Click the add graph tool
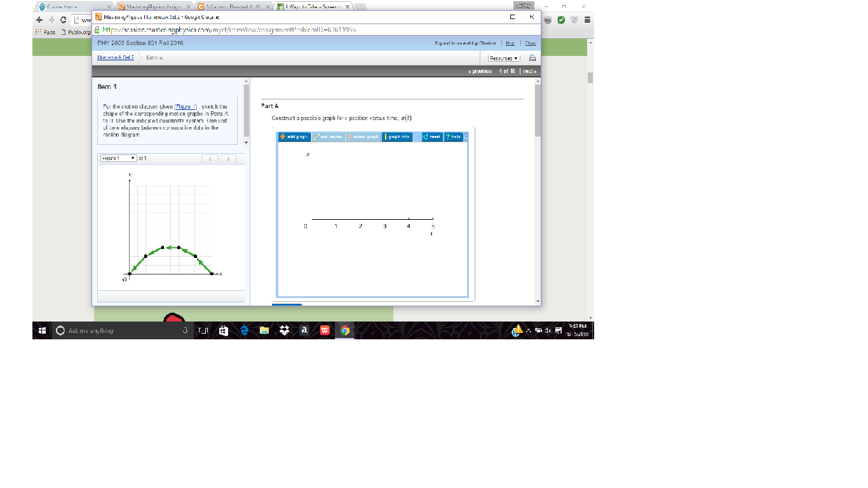Image resolution: width=868 pixels, height=488 pixels. pos(295,137)
